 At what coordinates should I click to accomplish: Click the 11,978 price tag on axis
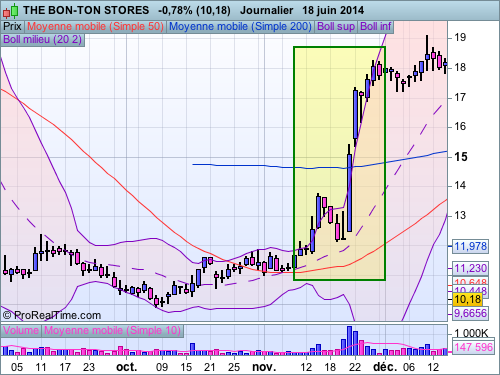point(470,246)
